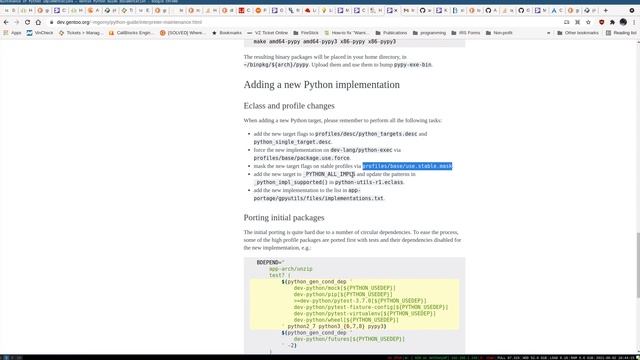The width and height of the screenshot is (640, 360).
Task: View site info via the lock icon
Action: pos(51,22)
